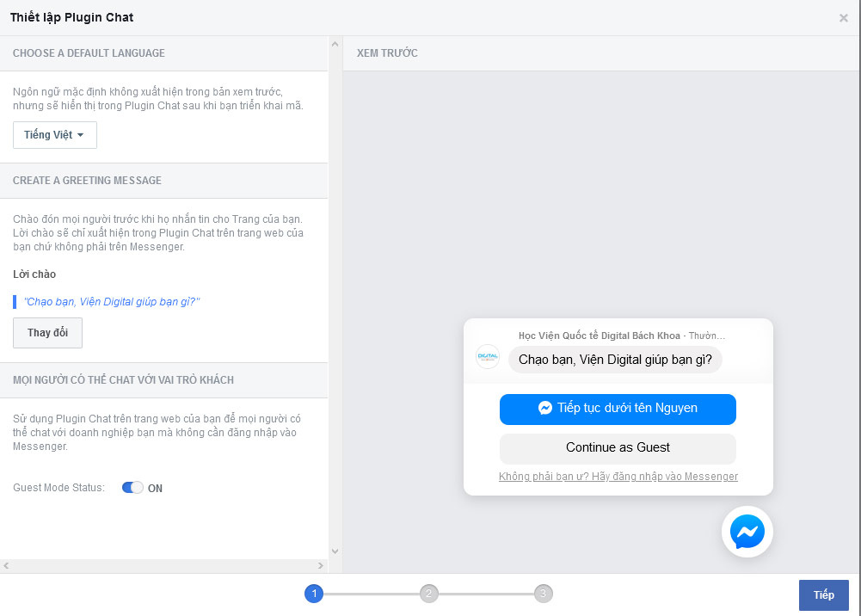Click the Guest Mode Status label
This screenshot has width=861, height=616.
click(x=58, y=488)
